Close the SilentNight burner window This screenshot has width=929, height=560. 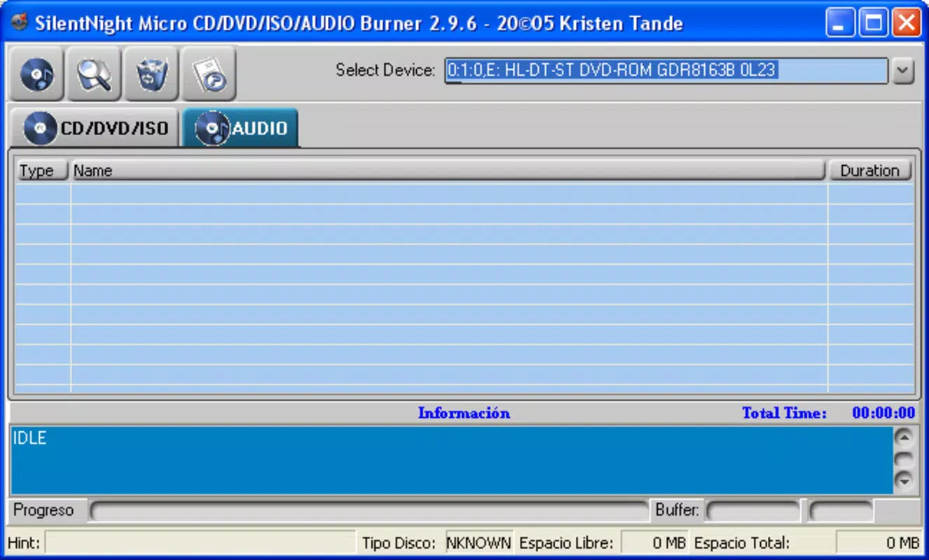pyautogui.click(x=906, y=23)
